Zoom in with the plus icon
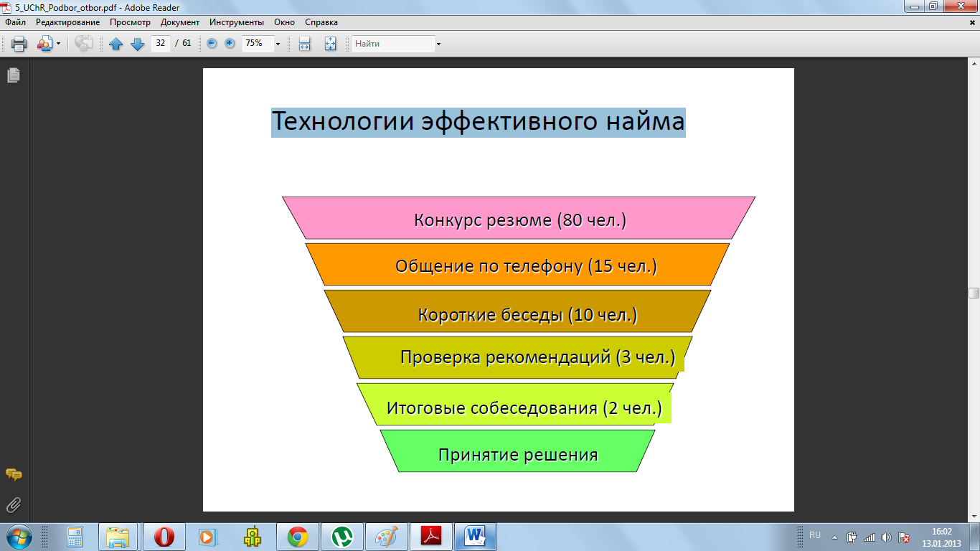Viewport: 980px width, 551px height. click(x=230, y=43)
